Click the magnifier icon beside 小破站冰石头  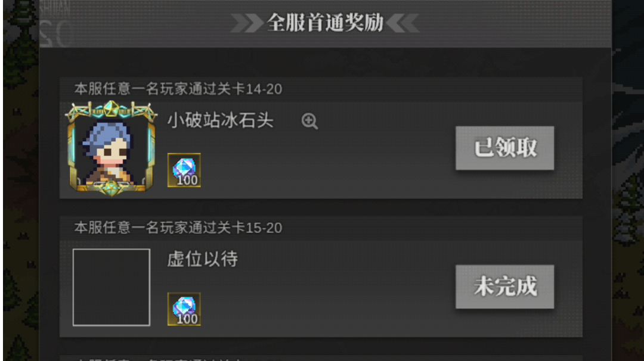click(x=309, y=121)
